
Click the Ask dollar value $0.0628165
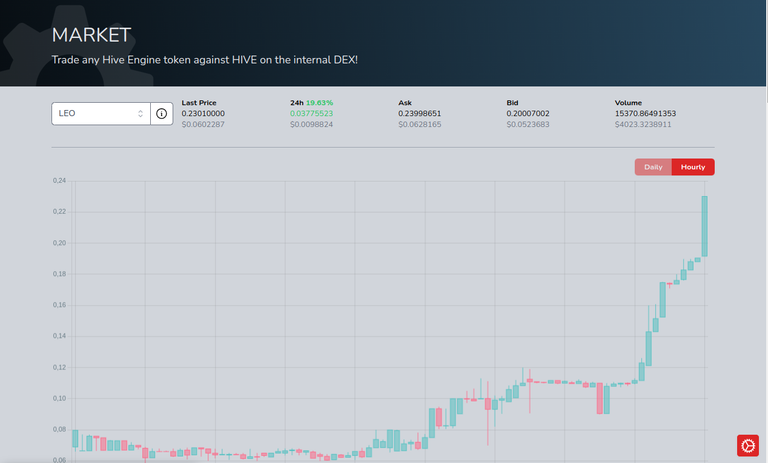(419, 124)
